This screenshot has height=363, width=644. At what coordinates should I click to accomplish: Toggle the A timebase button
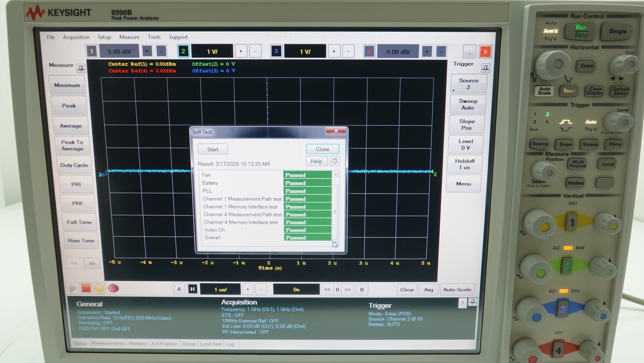(x=179, y=289)
